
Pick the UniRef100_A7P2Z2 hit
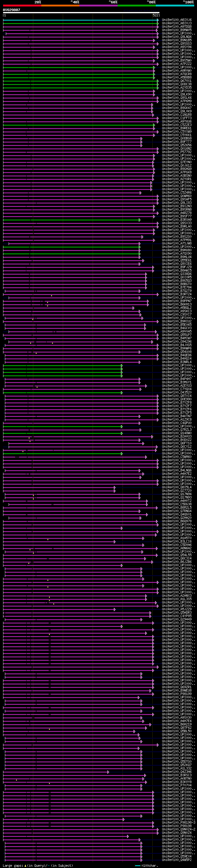(x=177, y=64)
